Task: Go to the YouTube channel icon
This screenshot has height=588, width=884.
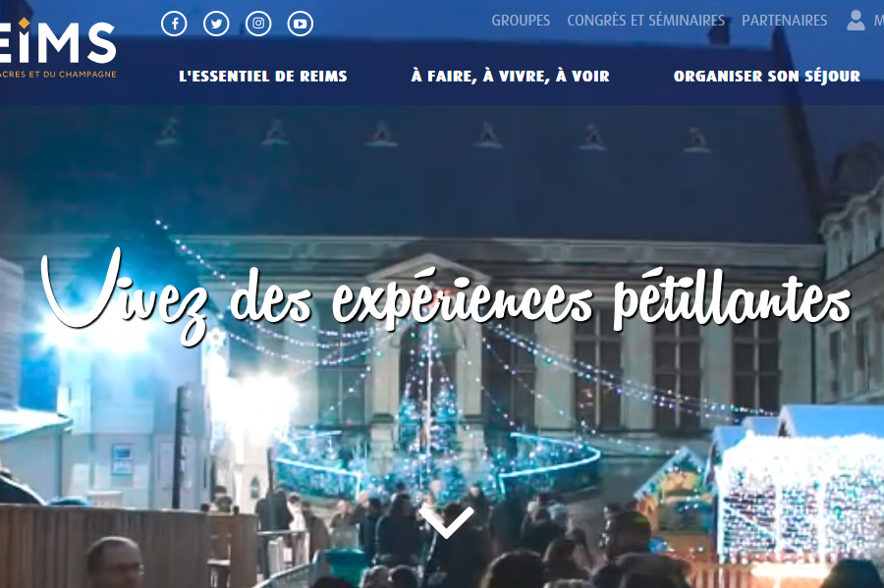Action: (301, 24)
